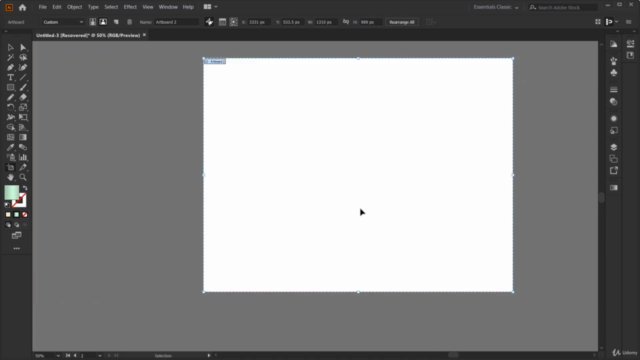This screenshot has height=360, width=640.
Task: Select the Symbol Sprayer tool
Action: point(11,158)
